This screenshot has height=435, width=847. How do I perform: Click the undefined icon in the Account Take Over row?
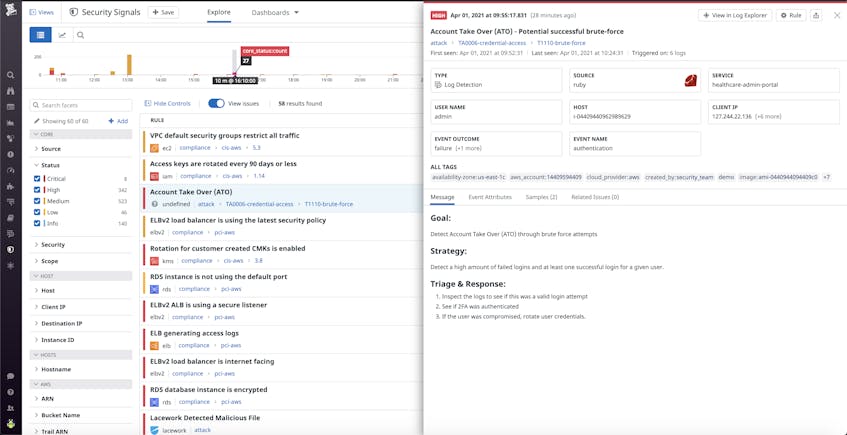click(x=154, y=204)
